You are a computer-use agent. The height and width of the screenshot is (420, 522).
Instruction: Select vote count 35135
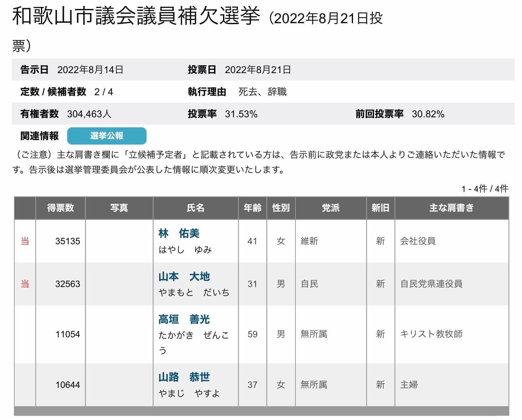(x=68, y=241)
